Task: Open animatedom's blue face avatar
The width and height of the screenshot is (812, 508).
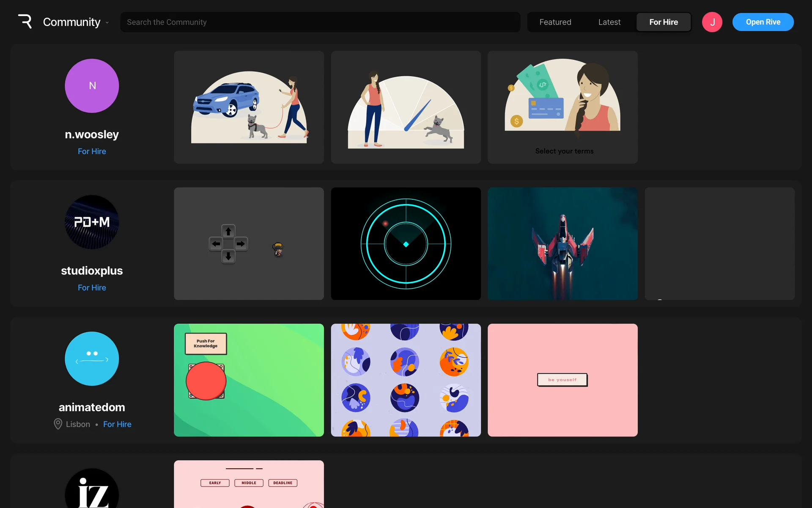Action: [x=92, y=359]
